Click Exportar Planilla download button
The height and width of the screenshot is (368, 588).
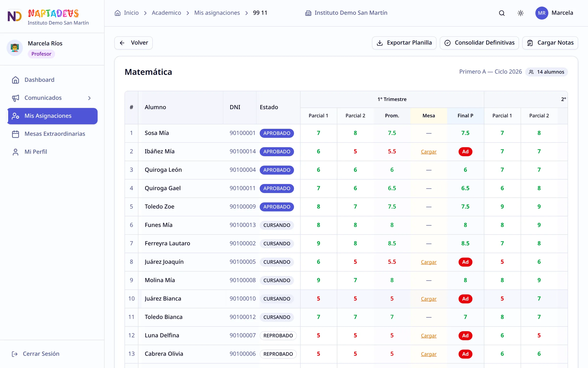[x=404, y=43]
